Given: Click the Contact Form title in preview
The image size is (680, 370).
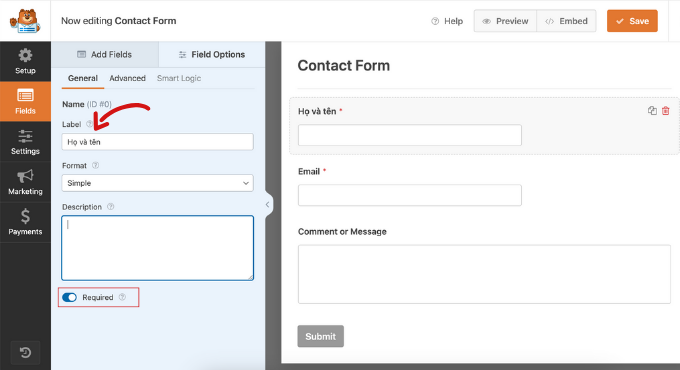Looking at the screenshot, I should coord(343,65).
